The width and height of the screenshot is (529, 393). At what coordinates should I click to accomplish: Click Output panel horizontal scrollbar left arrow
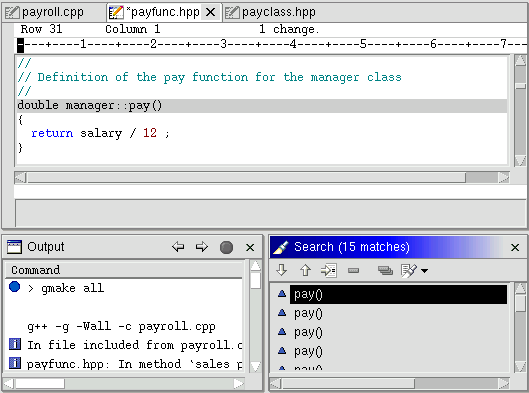click(9, 384)
